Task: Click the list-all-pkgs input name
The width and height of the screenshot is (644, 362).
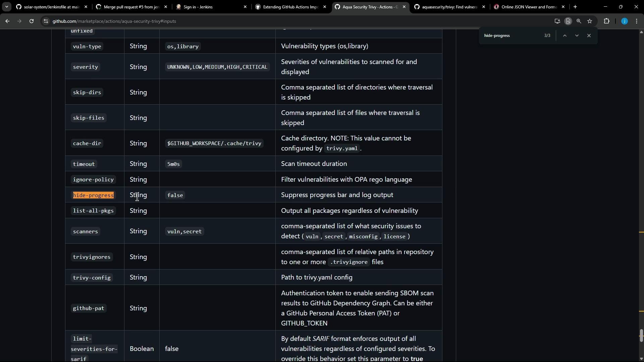Action: (x=93, y=210)
